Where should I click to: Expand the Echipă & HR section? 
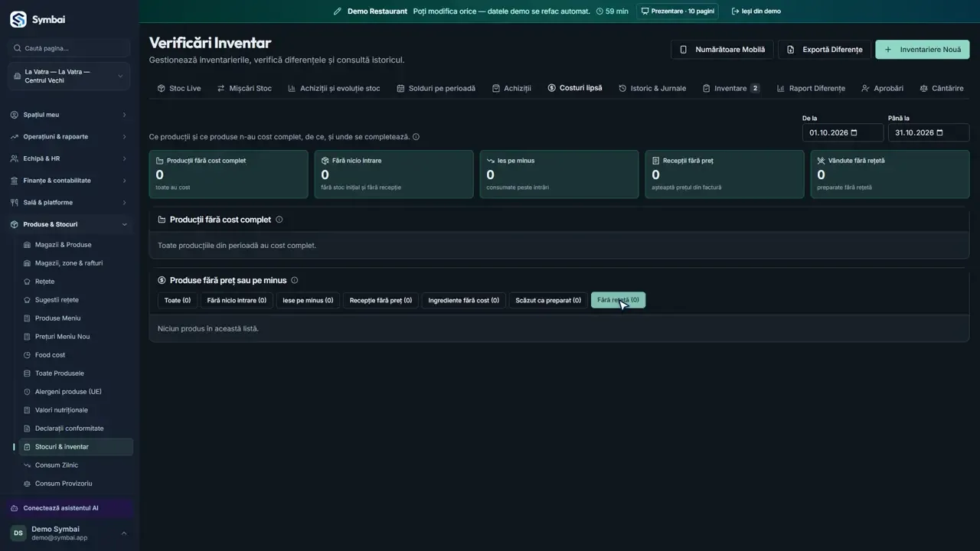(70, 158)
